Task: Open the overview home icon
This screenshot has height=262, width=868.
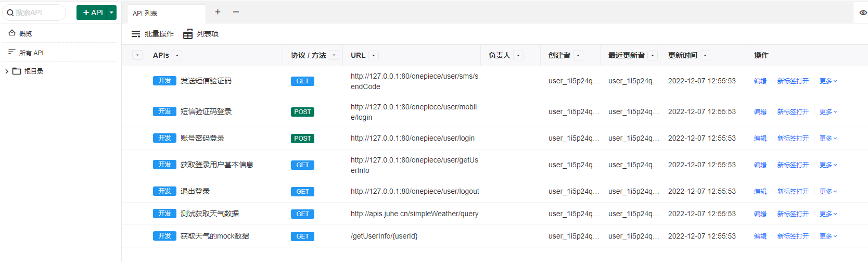Action: click(x=12, y=33)
